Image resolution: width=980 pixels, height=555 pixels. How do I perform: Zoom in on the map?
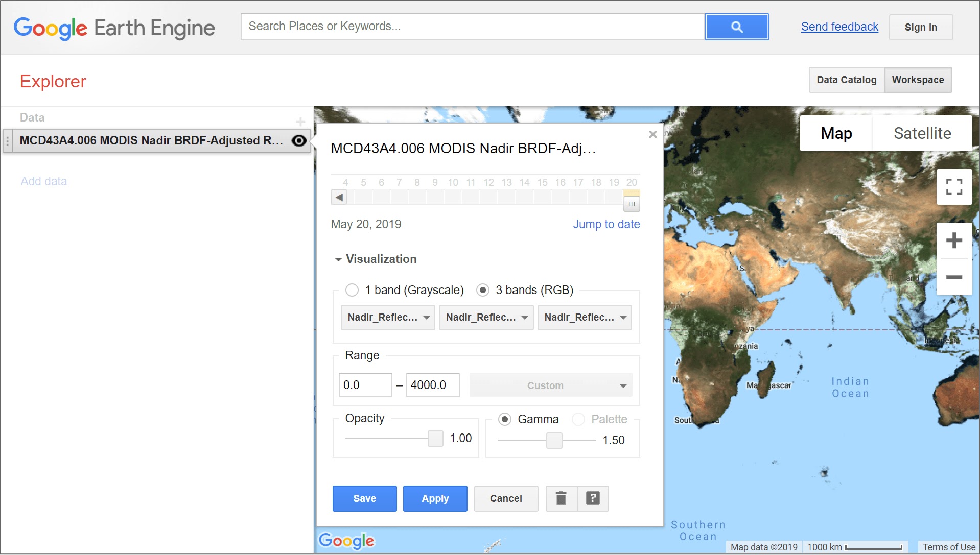click(954, 240)
